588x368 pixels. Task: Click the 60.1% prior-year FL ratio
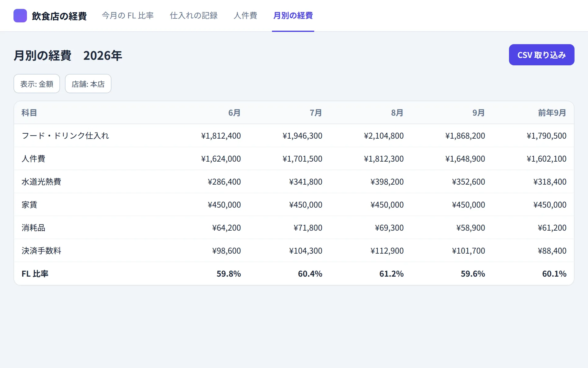click(x=554, y=274)
